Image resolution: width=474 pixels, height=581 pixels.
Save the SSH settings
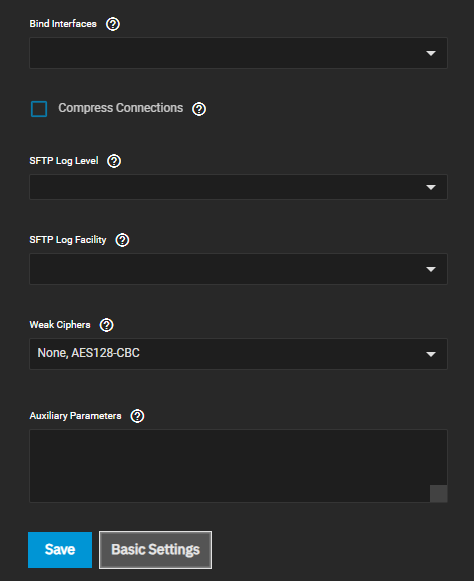[x=60, y=550]
